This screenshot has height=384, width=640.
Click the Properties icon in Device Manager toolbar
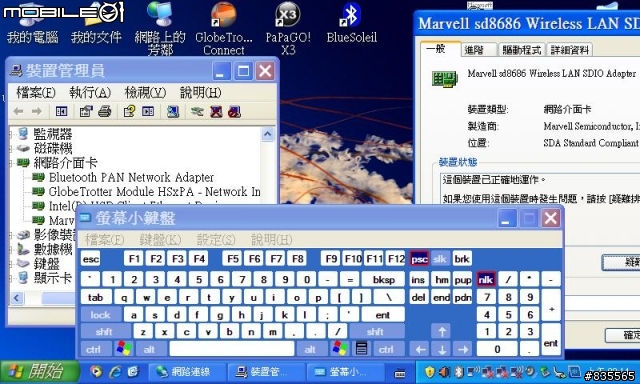(86, 111)
